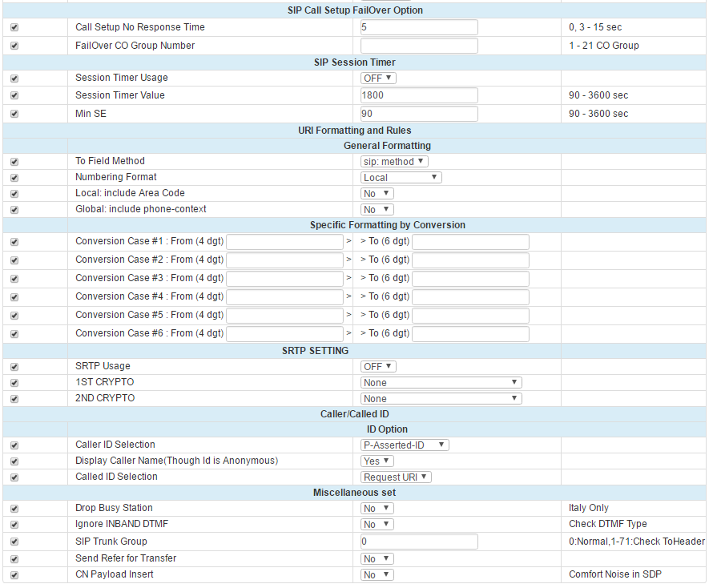Image resolution: width=713 pixels, height=588 pixels.
Task: Open the Called ID Selection dropdown
Action: point(396,477)
